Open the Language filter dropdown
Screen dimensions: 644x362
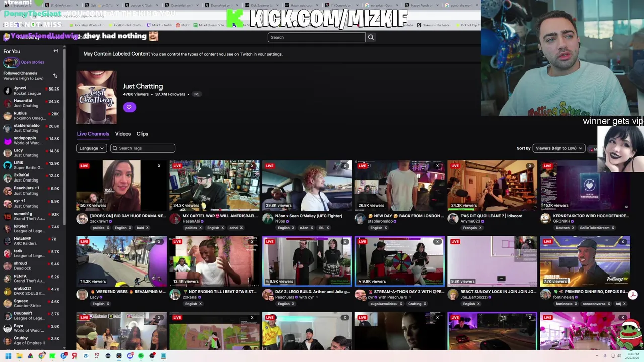[92, 148]
